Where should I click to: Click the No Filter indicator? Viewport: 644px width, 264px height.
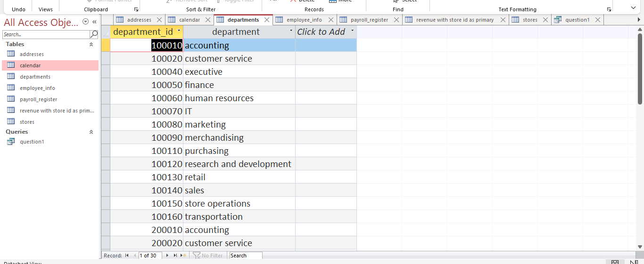tap(208, 256)
